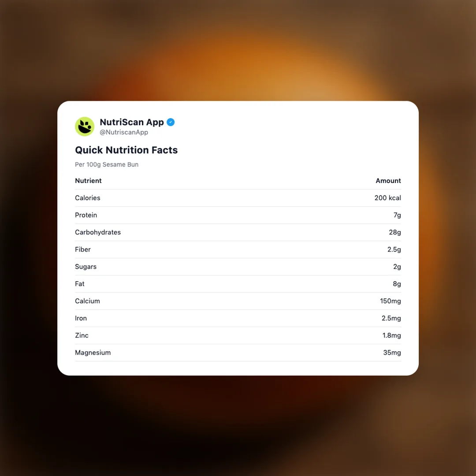The image size is (476, 476).
Task: Open the NutriScan App profile name
Action: pos(132,122)
